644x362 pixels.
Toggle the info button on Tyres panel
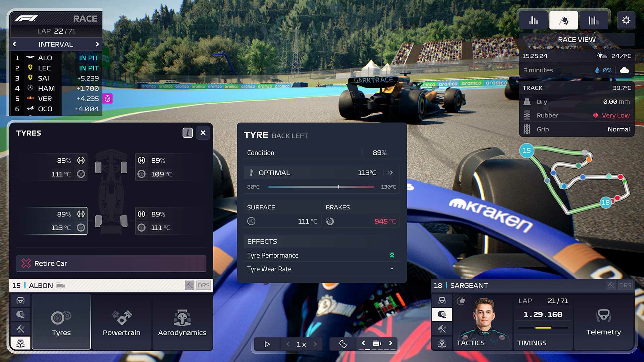click(x=187, y=132)
